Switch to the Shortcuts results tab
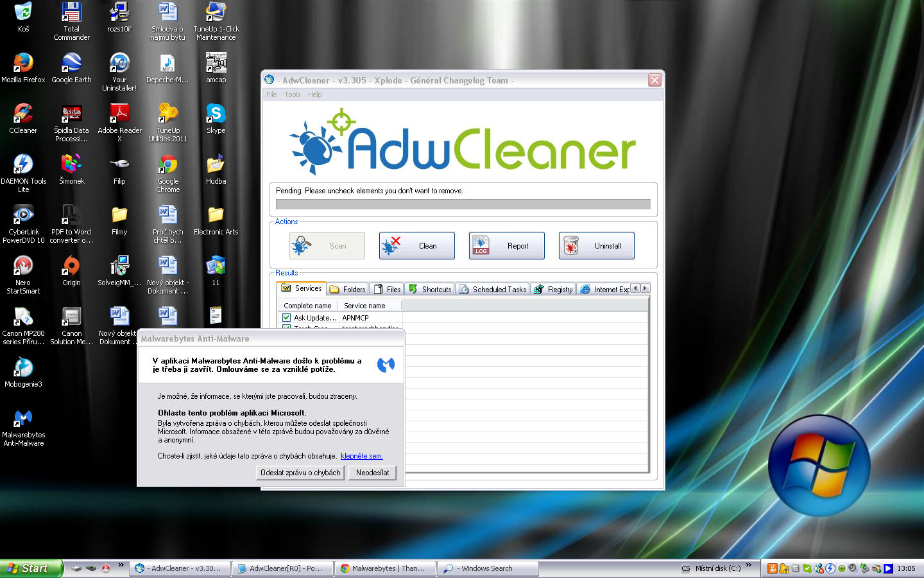 [430, 290]
